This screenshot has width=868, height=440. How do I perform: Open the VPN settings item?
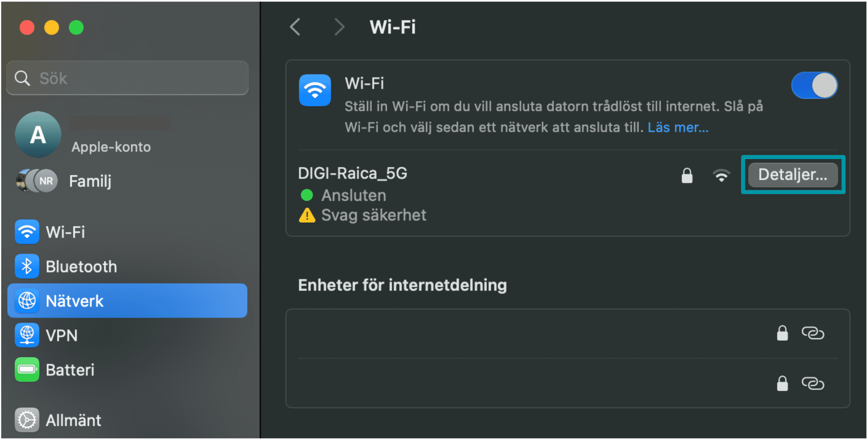pos(127,335)
